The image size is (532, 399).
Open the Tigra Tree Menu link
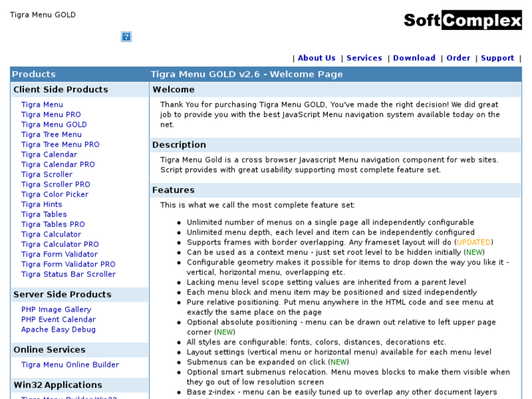(x=51, y=135)
